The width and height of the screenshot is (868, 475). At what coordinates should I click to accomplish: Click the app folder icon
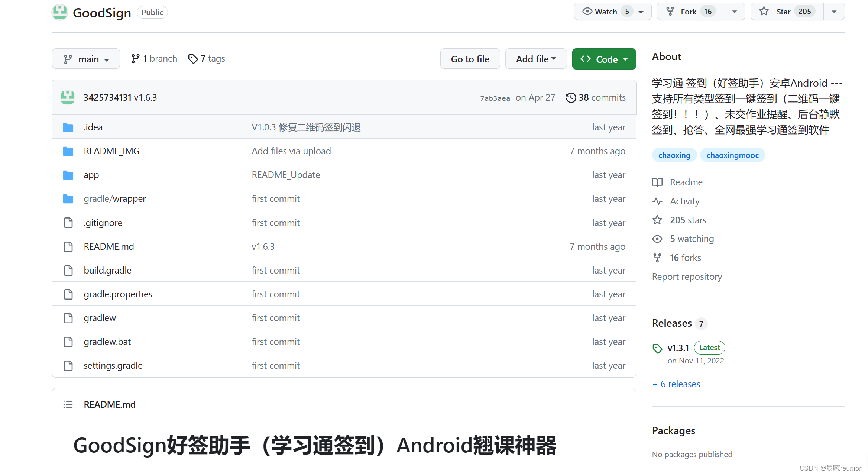point(68,175)
